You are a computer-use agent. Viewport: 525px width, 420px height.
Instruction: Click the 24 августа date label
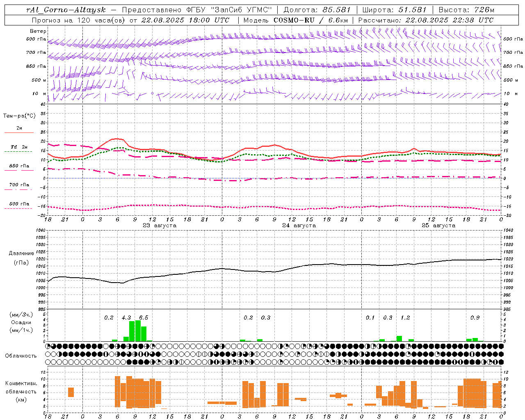click(299, 226)
